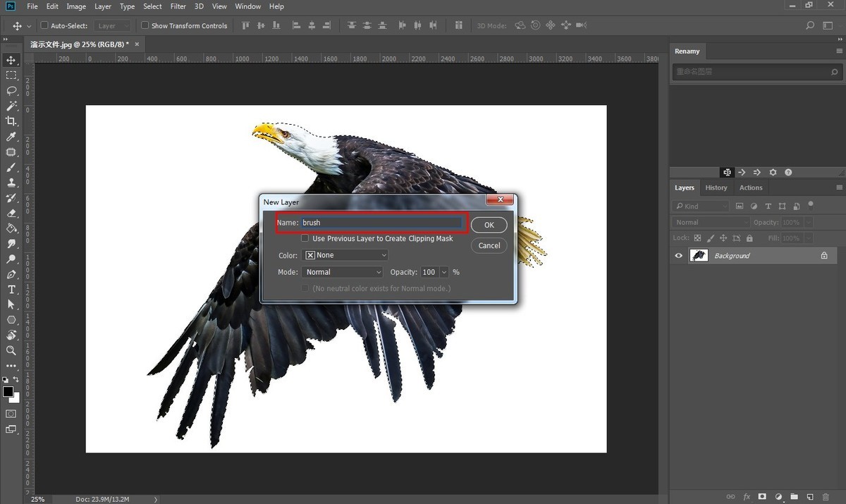
Task: Switch to the History tab
Action: click(x=716, y=188)
